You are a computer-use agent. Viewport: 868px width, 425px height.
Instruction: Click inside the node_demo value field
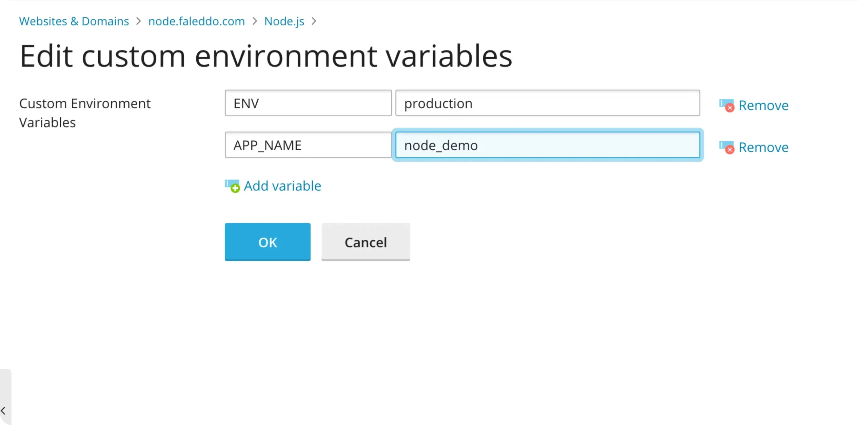click(x=547, y=145)
